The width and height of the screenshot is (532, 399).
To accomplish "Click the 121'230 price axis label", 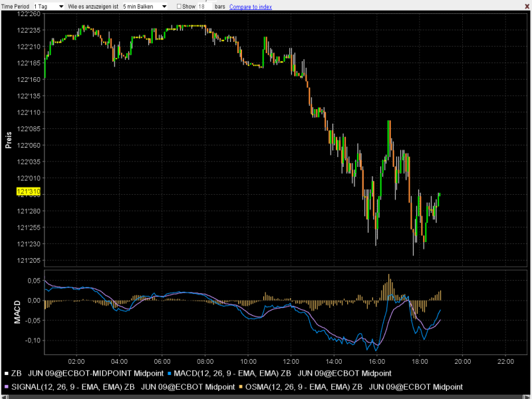I will 29,244.
